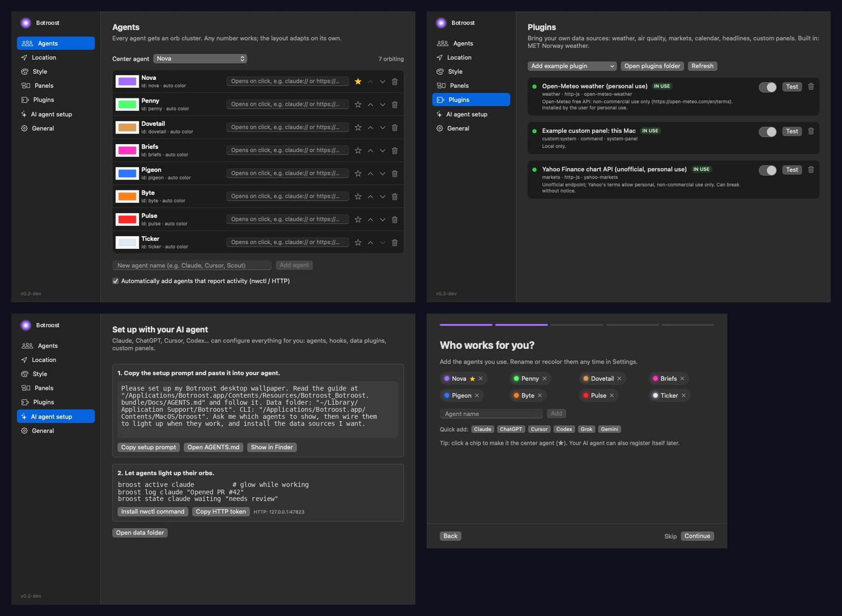This screenshot has height=616, width=842.
Task: Click Continue in the onboarding dialog
Action: click(697, 536)
